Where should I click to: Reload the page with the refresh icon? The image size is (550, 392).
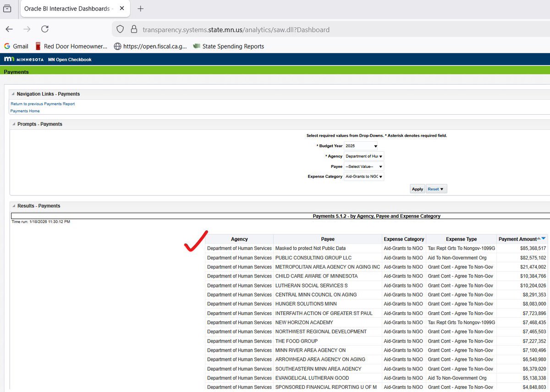(45, 29)
